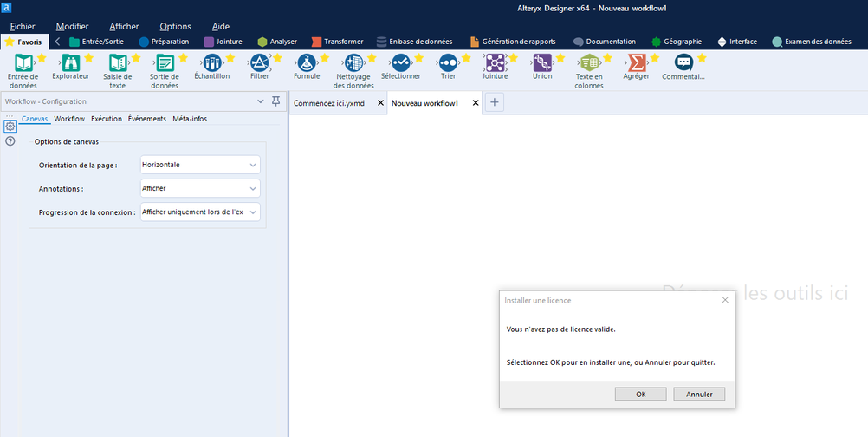
Task: Pin the Workflow Configuration panel
Action: 275,101
